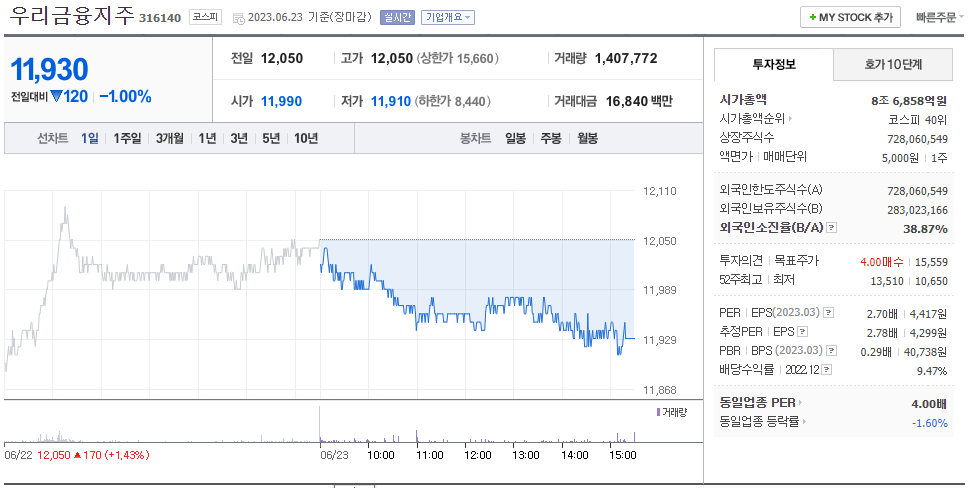This screenshot has width=968, height=488.
Task: Click the target price 15,559
Action: pyautogui.click(x=931, y=262)
